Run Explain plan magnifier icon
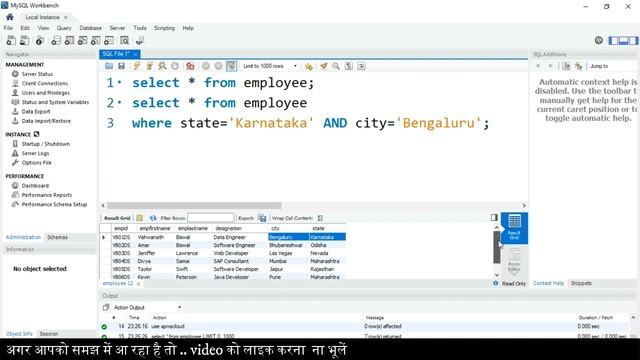The height and width of the screenshot is (360, 640). [x=162, y=66]
